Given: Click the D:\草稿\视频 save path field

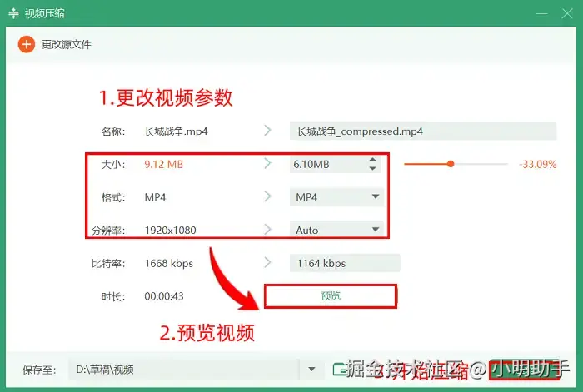Looking at the screenshot, I should [x=184, y=370].
